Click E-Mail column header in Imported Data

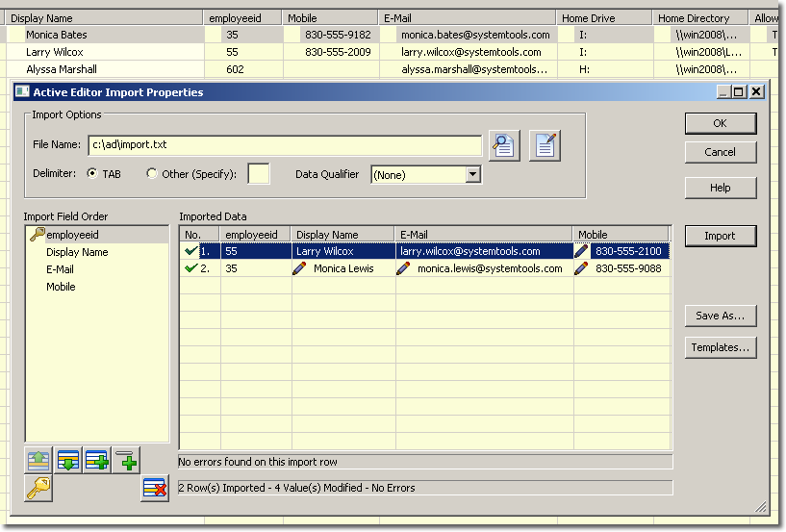(x=483, y=234)
